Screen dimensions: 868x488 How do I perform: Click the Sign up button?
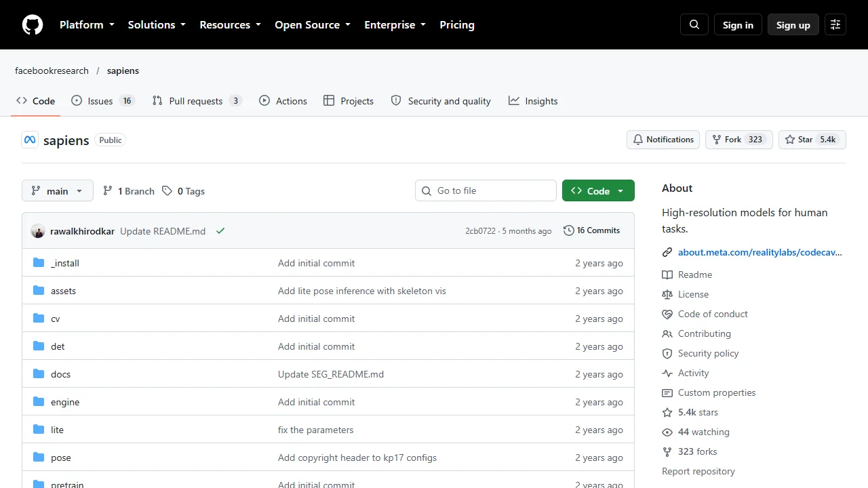pyautogui.click(x=793, y=25)
